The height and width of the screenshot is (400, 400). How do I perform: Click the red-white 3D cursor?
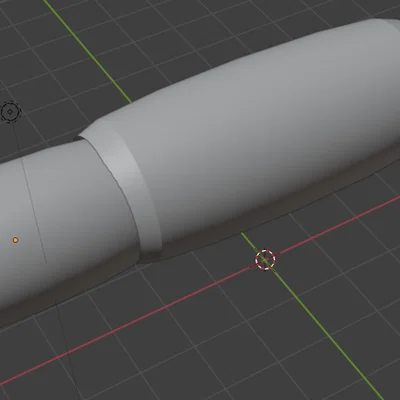[x=265, y=259]
